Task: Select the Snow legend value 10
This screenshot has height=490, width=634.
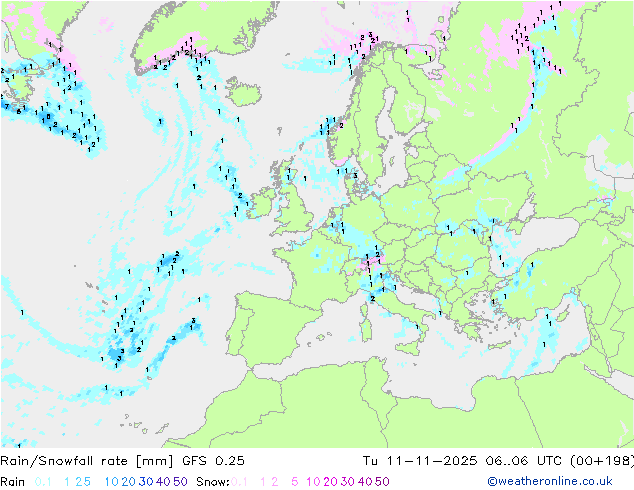Action: coord(313,482)
